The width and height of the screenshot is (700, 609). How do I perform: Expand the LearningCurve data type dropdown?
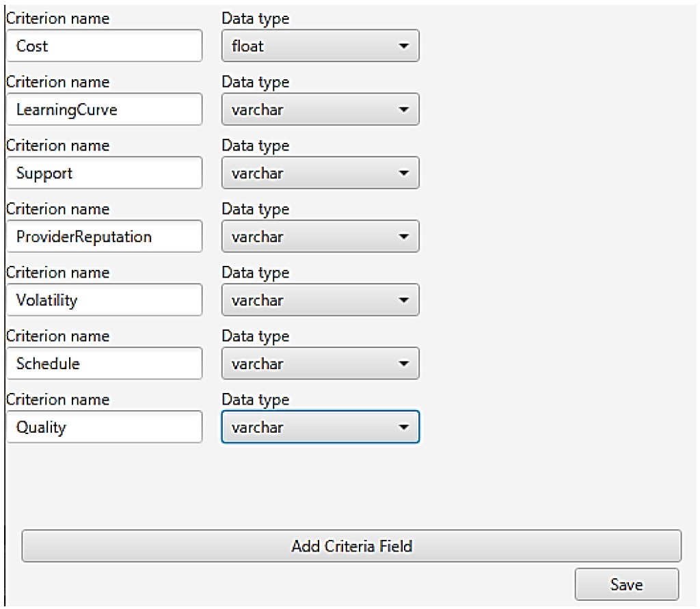(x=320, y=109)
